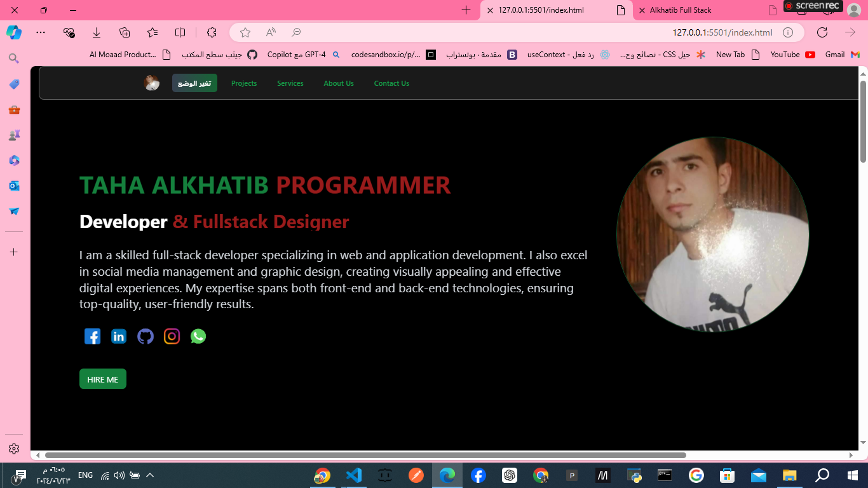Open the Contact Us nav link

[391, 83]
